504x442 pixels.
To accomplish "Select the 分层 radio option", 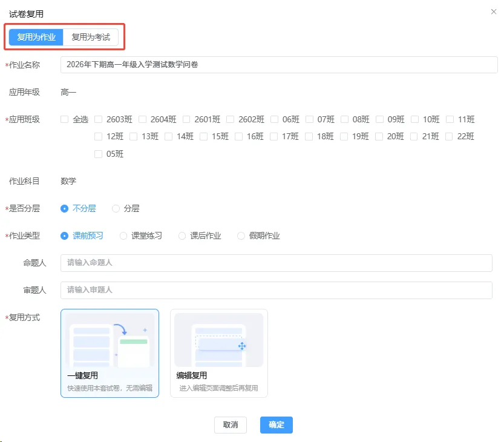I will [x=116, y=208].
